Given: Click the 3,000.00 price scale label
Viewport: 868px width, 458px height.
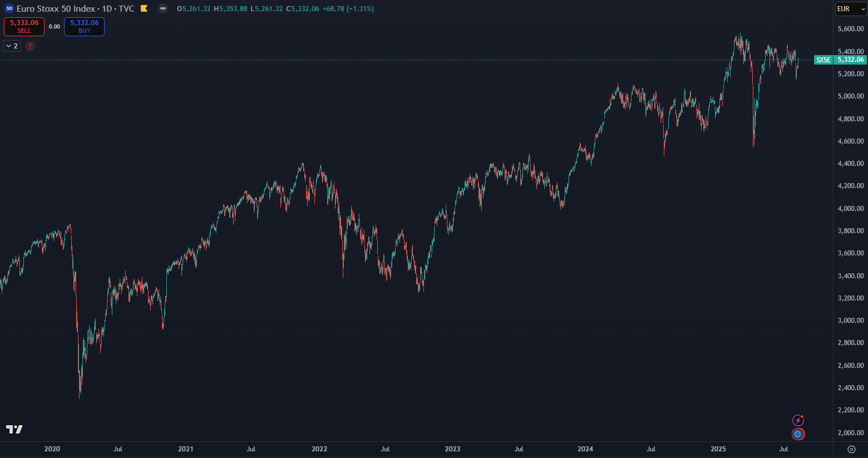Looking at the screenshot, I should coord(851,321).
